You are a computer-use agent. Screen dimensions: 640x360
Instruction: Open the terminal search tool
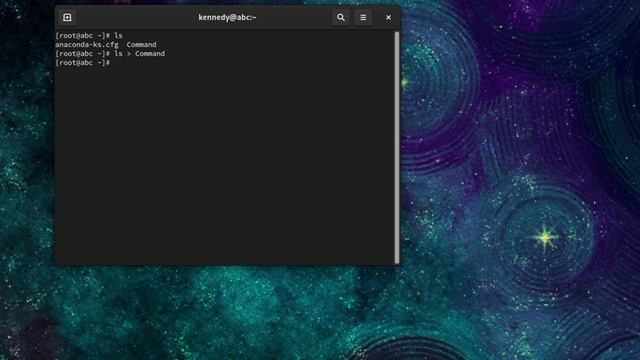341,18
